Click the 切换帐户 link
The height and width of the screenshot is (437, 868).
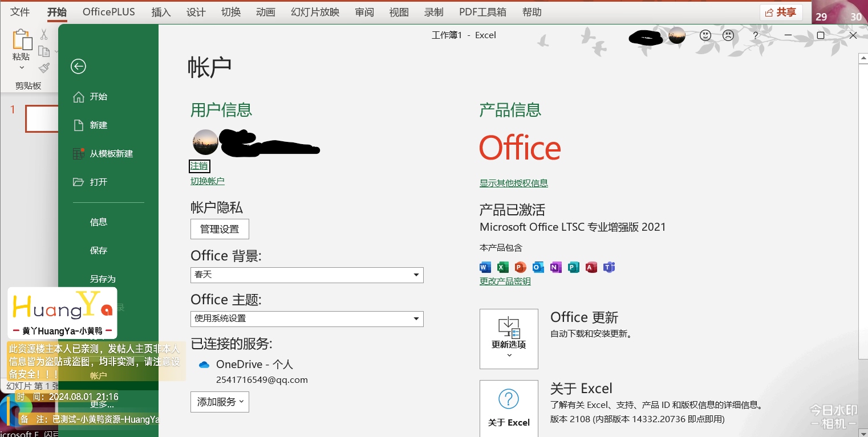208,181
